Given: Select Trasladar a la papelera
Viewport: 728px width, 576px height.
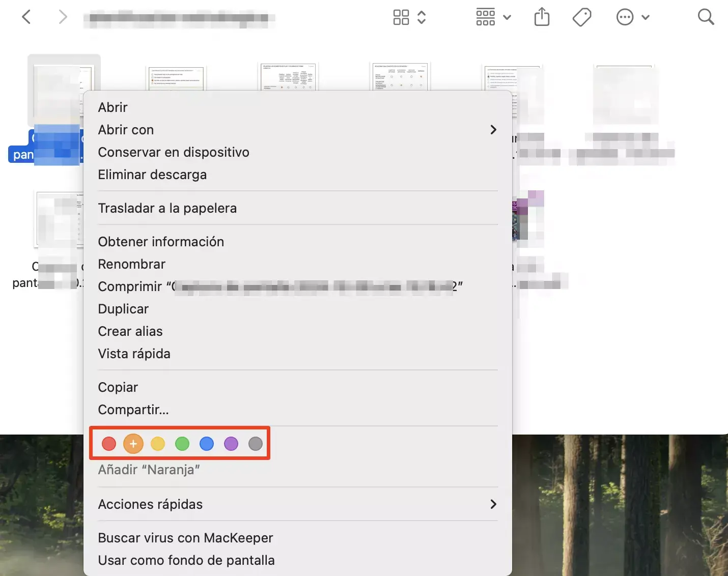Looking at the screenshot, I should tap(167, 208).
